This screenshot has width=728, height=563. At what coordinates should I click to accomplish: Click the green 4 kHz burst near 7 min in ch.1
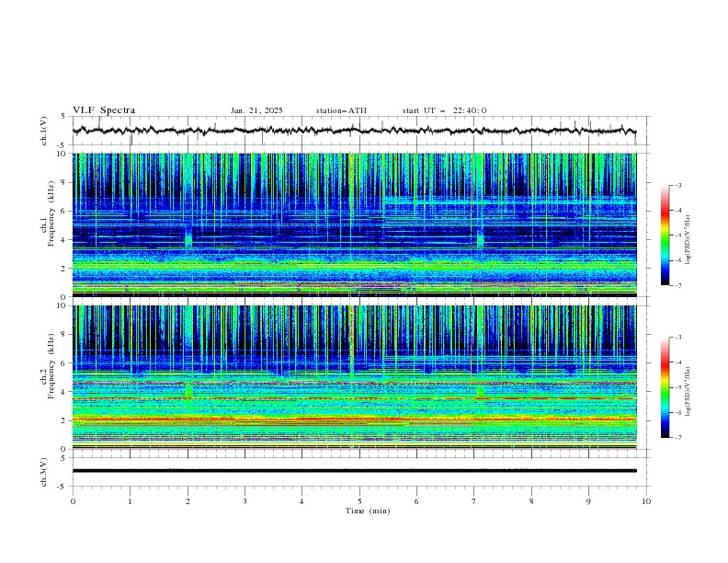(x=480, y=239)
